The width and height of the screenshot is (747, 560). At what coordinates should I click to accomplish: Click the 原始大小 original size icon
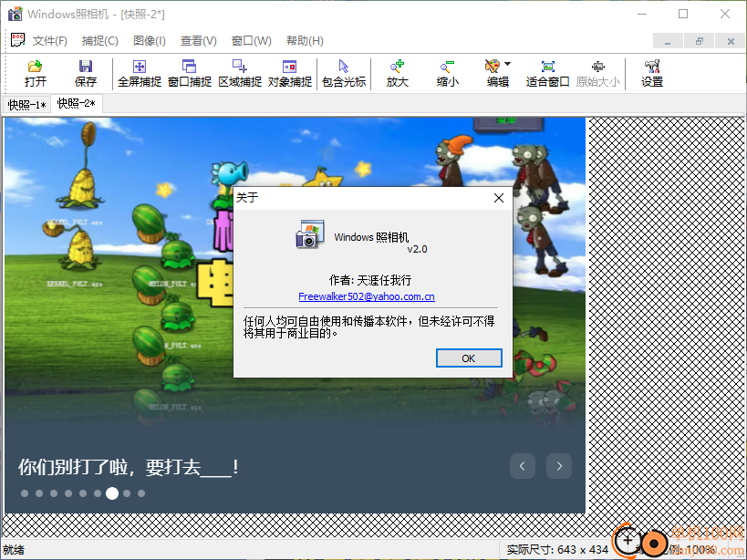(598, 73)
